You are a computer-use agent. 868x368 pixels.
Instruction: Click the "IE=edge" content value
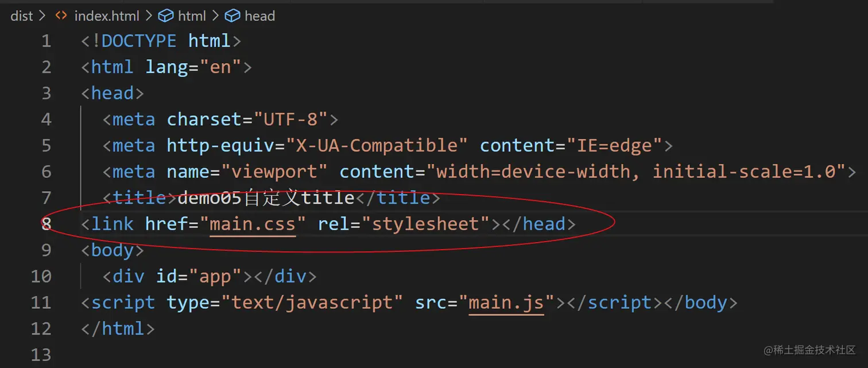pyautogui.click(x=615, y=146)
